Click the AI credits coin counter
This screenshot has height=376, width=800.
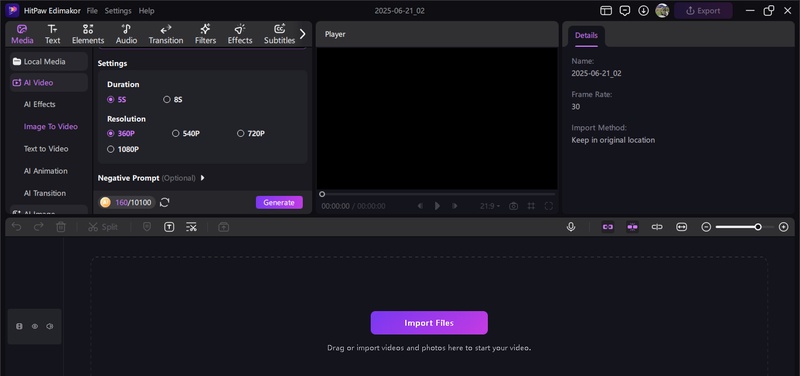pos(127,203)
